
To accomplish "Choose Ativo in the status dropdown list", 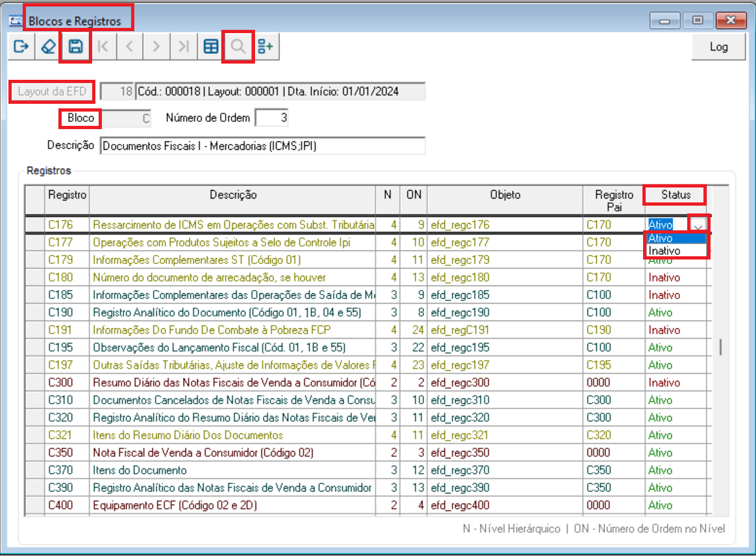I will pyautogui.click(x=676, y=238).
